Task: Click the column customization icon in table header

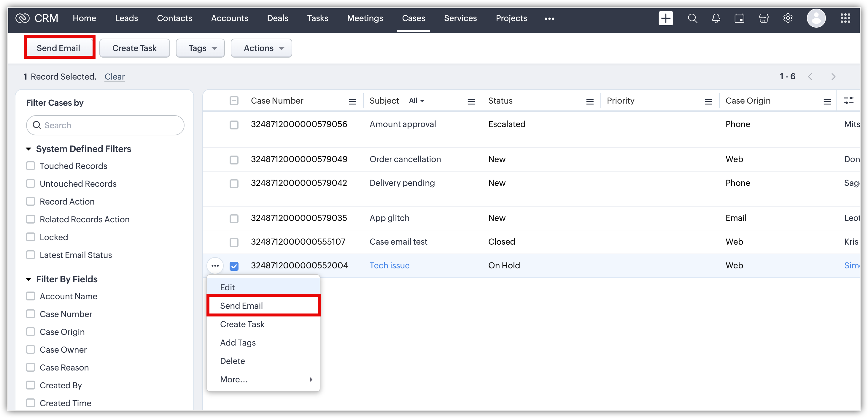Action: [848, 100]
